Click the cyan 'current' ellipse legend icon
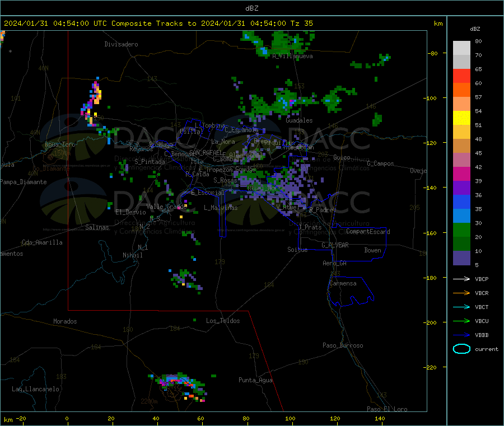Image resolution: width=504 pixels, height=426 pixels. click(461, 349)
